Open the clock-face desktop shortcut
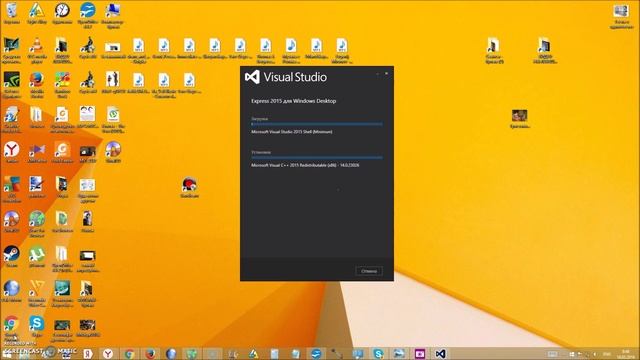 tap(62, 14)
